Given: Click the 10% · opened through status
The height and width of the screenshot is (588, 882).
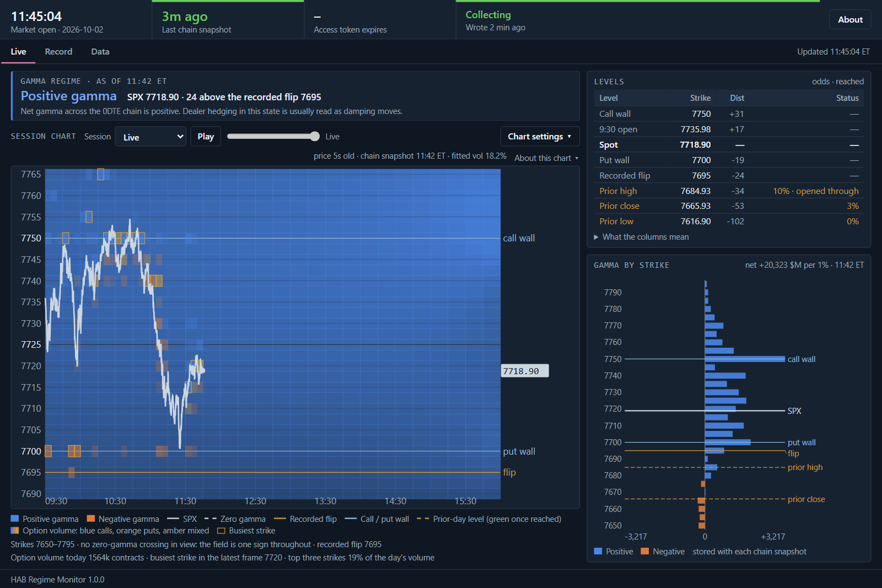Looking at the screenshot, I should [x=816, y=191].
